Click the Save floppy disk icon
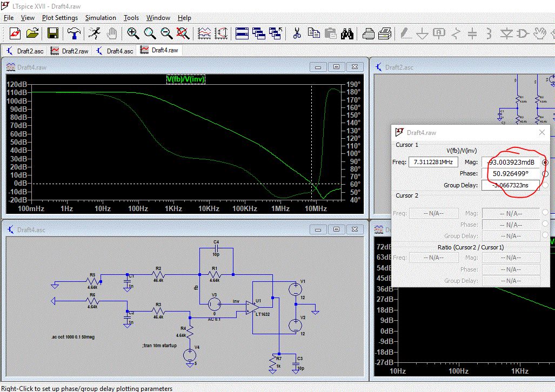555x392 pixels. click(x=53, y=33)
